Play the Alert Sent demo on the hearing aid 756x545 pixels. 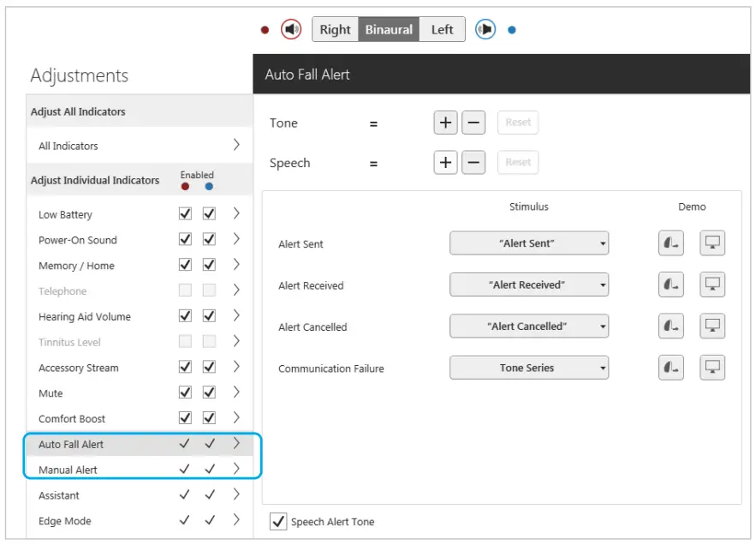(670, 243)
